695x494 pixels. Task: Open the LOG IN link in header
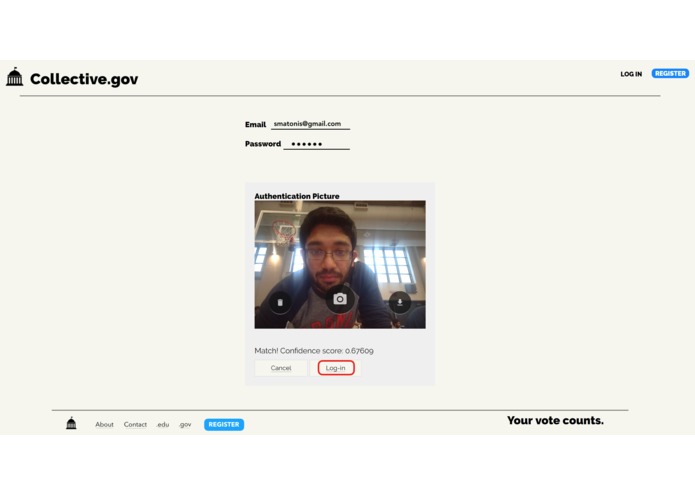point(631,74)
